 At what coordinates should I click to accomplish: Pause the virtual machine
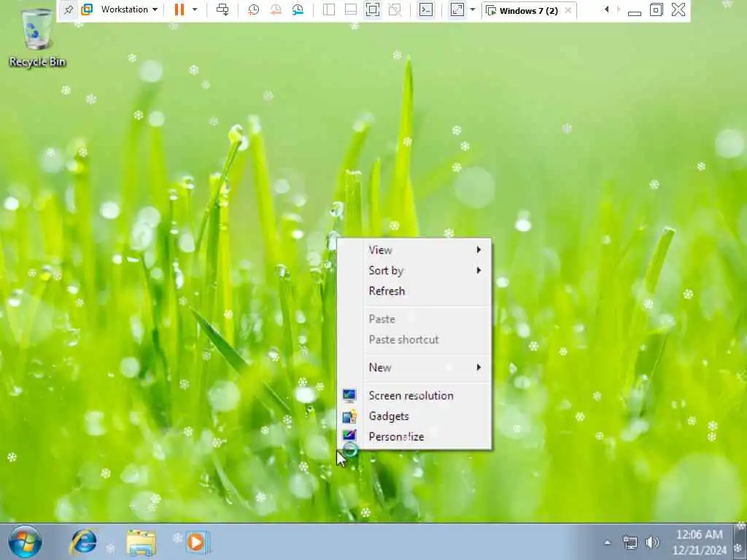179,9
